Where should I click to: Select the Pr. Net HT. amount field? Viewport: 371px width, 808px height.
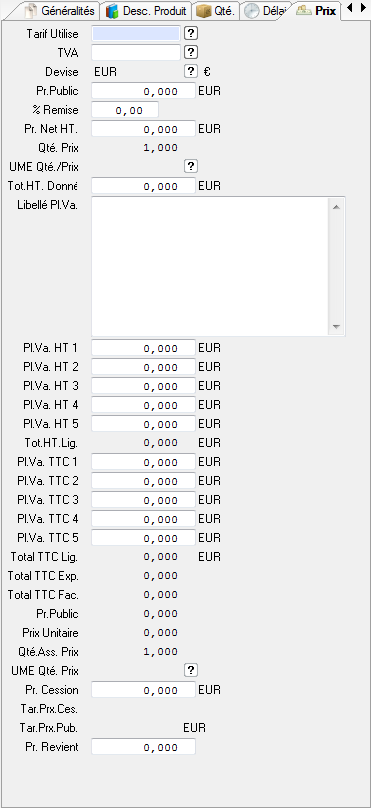point(144,129)
